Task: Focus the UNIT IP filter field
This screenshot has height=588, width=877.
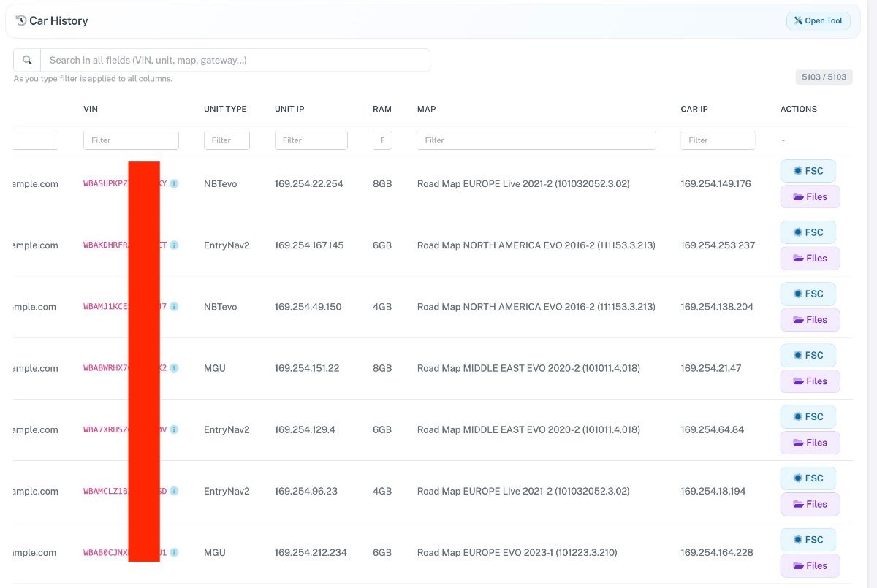Action: click(311, 140)
